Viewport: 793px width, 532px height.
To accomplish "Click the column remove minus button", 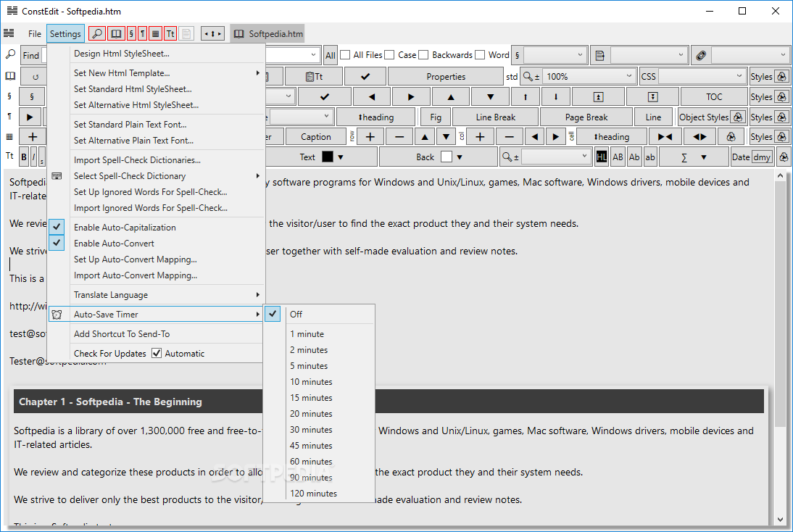I will point(510,136).
